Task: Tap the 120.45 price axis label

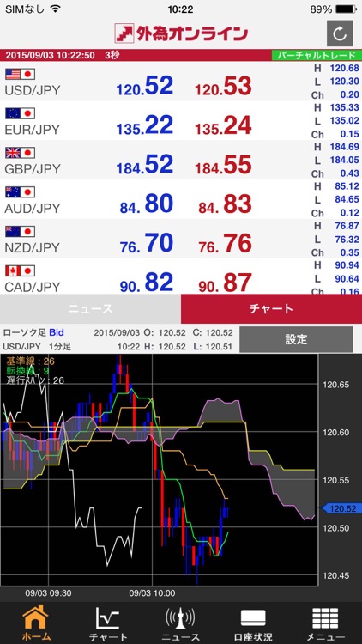Action: pyautogui.click(x=336, y=576)
